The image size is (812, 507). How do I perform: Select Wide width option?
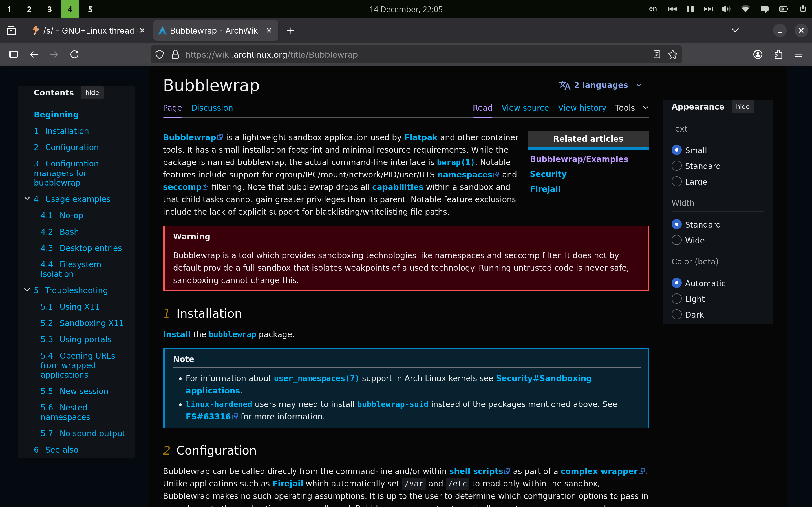pyautogui.click(x=676, y=241)
